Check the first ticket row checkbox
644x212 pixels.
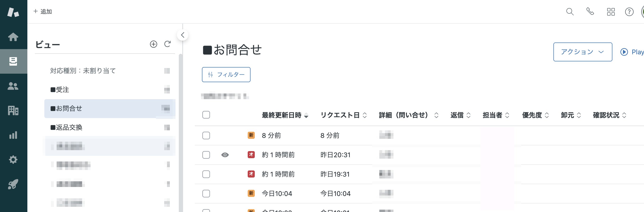tap(206, 136)
